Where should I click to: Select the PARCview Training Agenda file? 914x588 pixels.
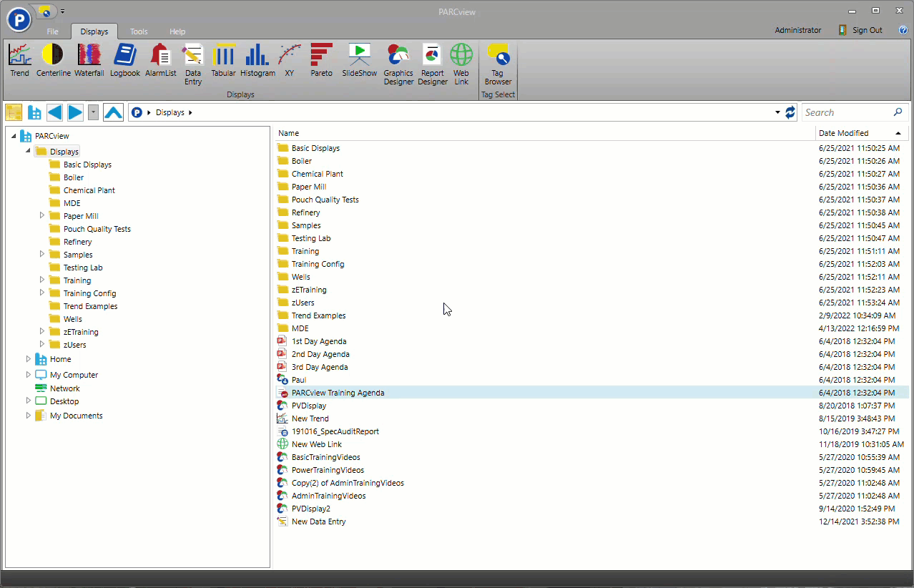point(338,393)
